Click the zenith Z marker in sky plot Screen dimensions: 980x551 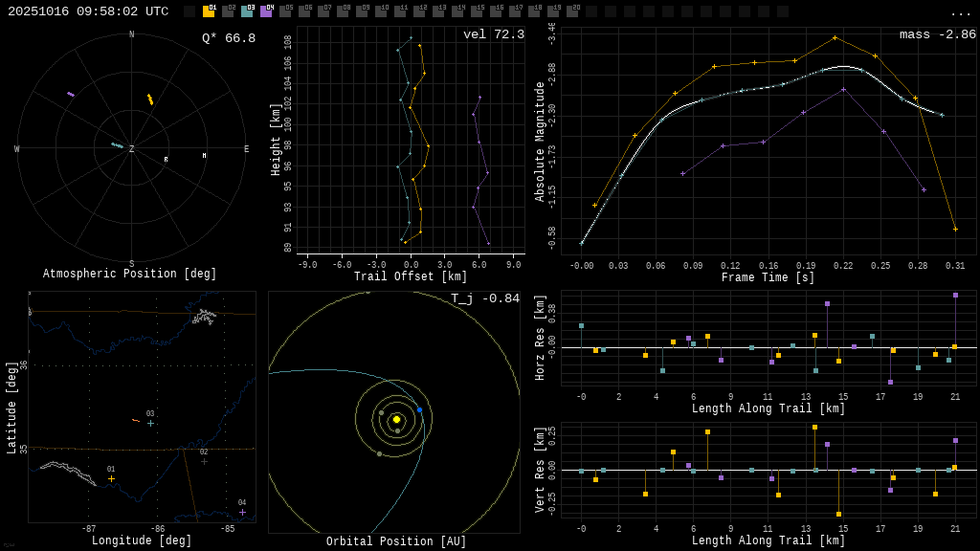tap(131, 149)
